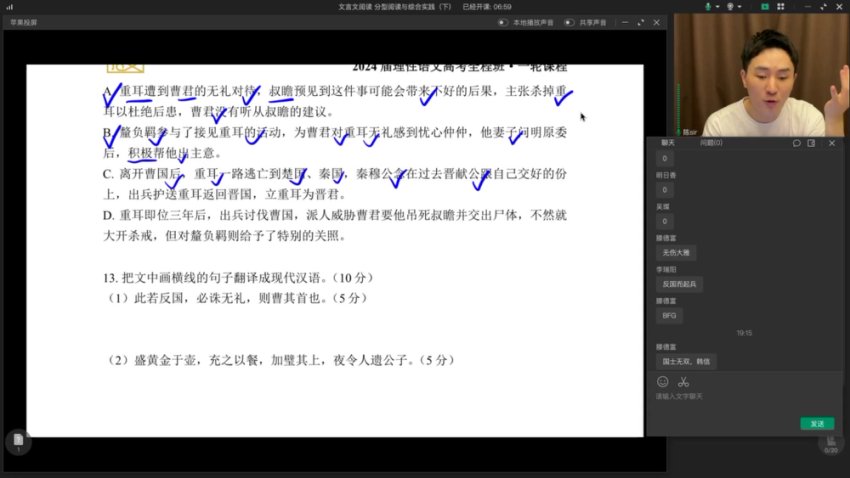
Task: Open the emoji picker in chat
Action: [x=662, y=382]
